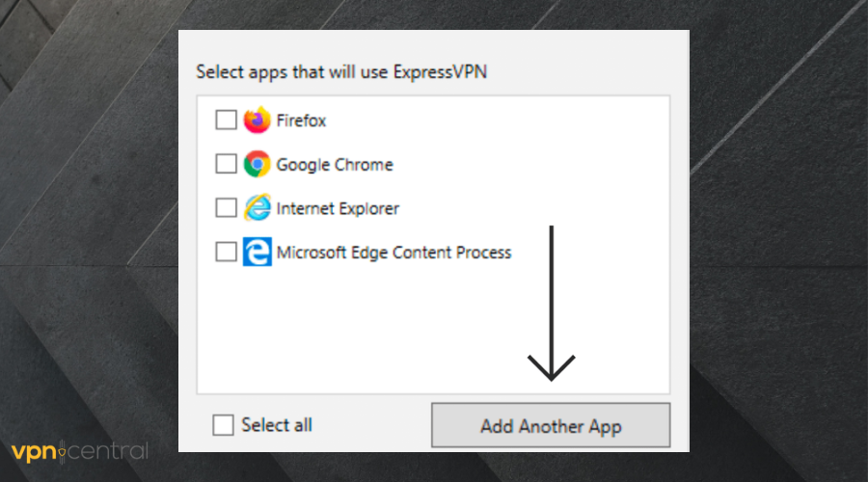Screen dimensions: 868x482
Task: Check the Select all checkbox
Action: [222, 425]
